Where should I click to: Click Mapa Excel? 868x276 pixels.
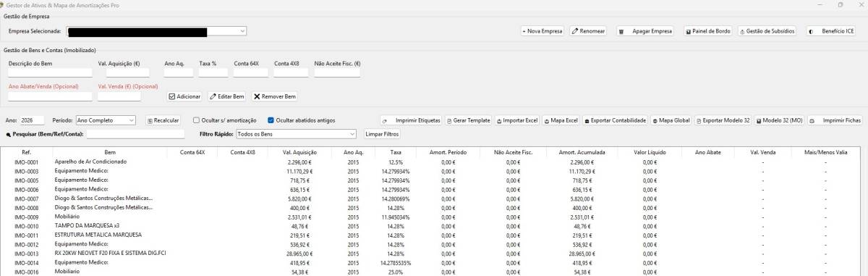(561, 120)
